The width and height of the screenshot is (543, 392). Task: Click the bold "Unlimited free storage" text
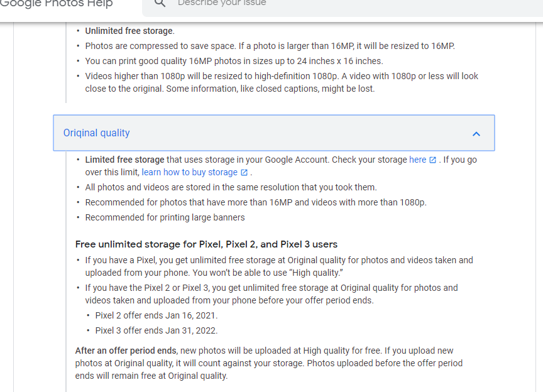pyautogui.click(x=129, y=31)
